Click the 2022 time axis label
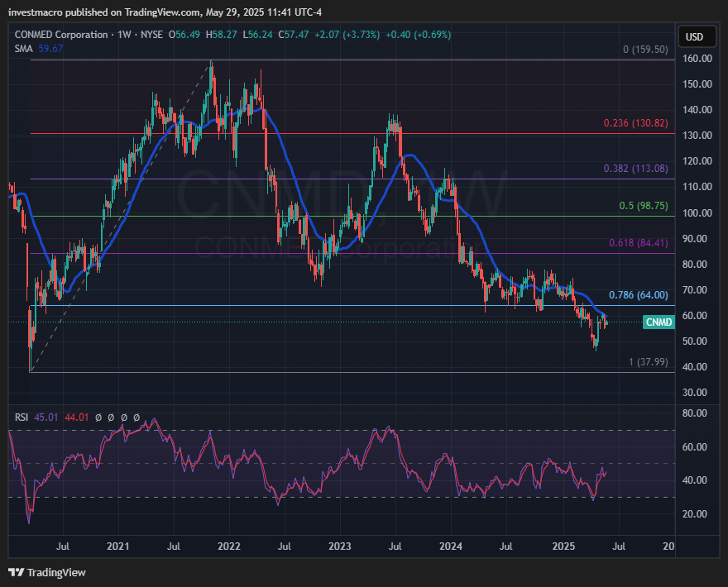728x587 pixels. pos(229,546)
